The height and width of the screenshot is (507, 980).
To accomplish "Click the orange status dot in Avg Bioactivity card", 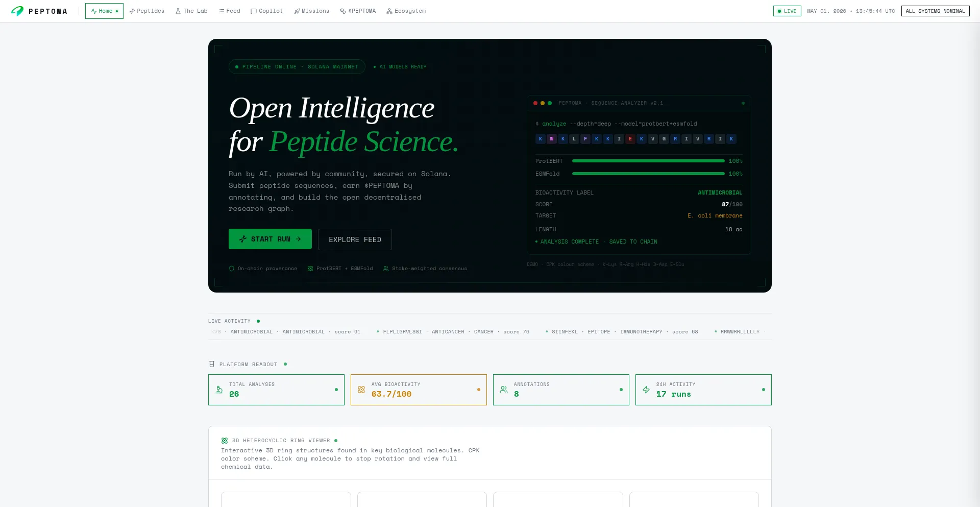I will click(479, 390).
